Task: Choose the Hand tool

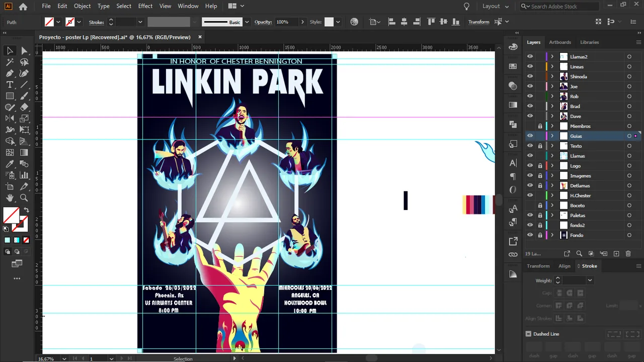Action: [10, 198]
